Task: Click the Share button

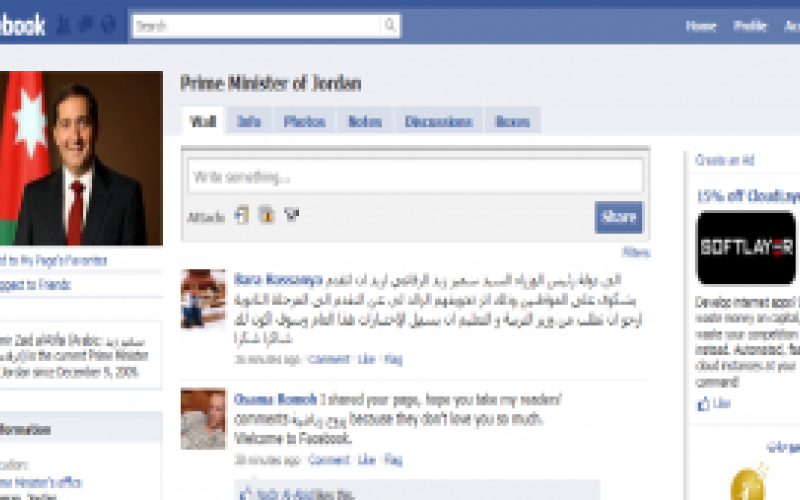Action: point(618,217)
